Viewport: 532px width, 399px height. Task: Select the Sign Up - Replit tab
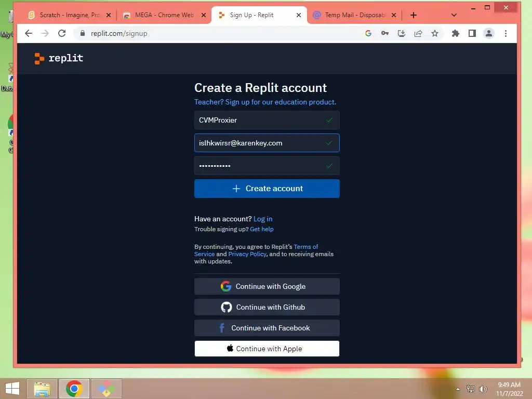260,15
